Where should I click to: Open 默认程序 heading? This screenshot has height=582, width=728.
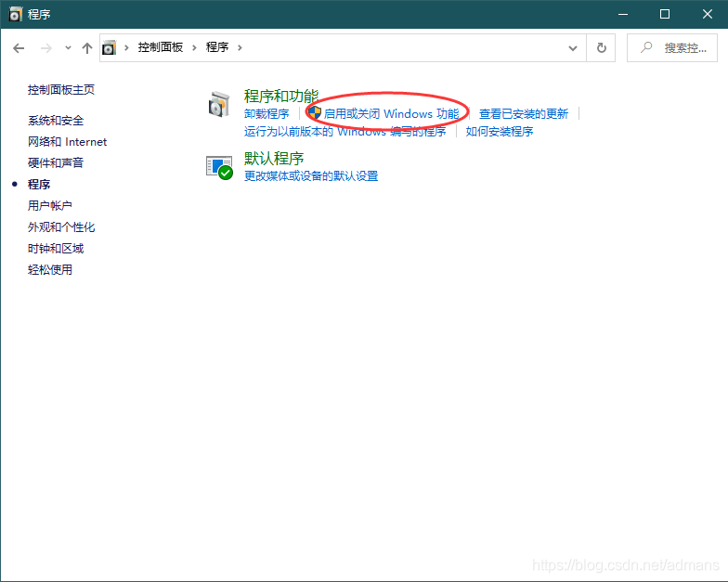pos(274,158)
